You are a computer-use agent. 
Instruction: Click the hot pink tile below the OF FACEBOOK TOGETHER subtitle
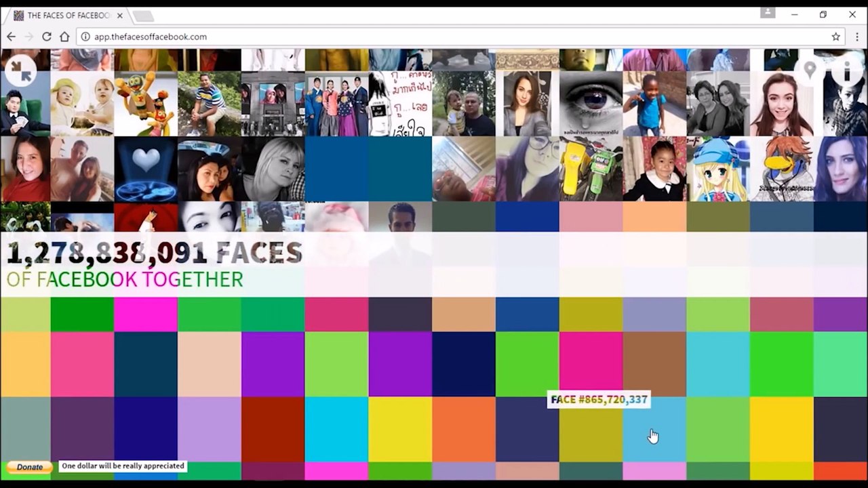(x=146, y=314)
